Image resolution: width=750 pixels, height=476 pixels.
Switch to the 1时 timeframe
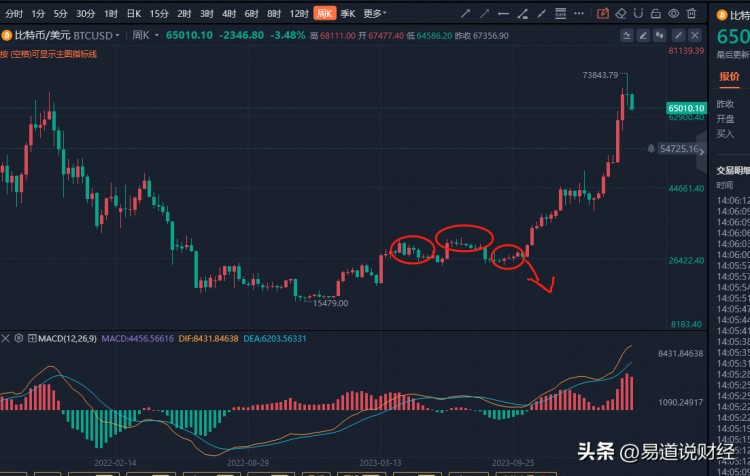[111, 14]
